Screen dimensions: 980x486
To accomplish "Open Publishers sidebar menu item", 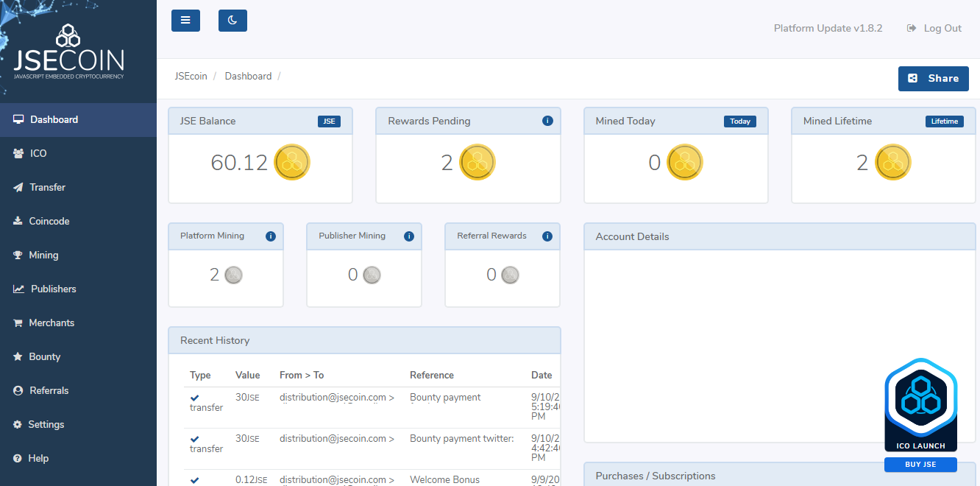I will coord(78,289).
